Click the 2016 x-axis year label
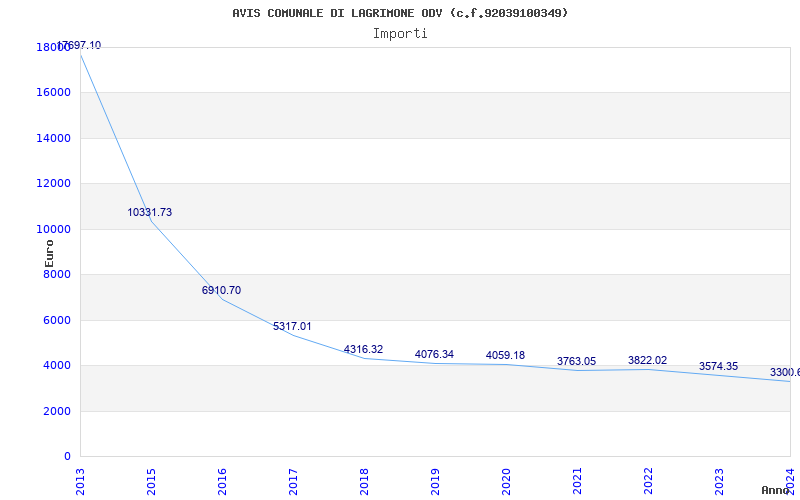Image resolution: width=800 pixels, height=500 pixels. (x=222, y=481)
